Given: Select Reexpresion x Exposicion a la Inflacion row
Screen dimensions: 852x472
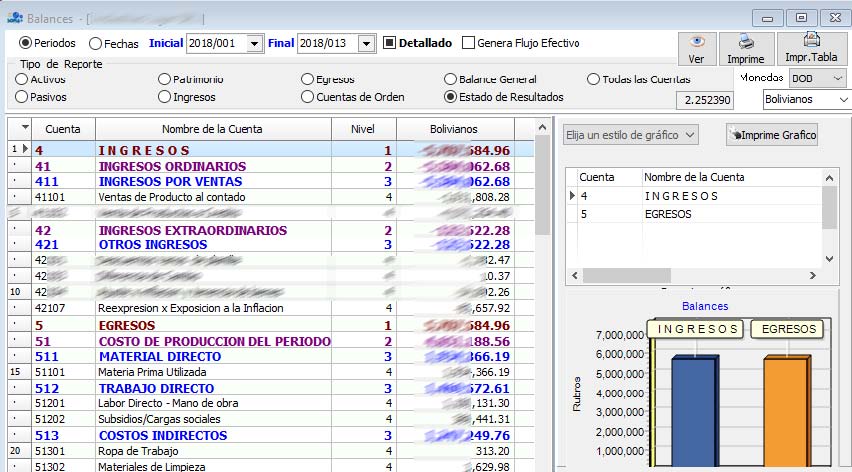Looking at the screenshot, I should pos(272,308).
